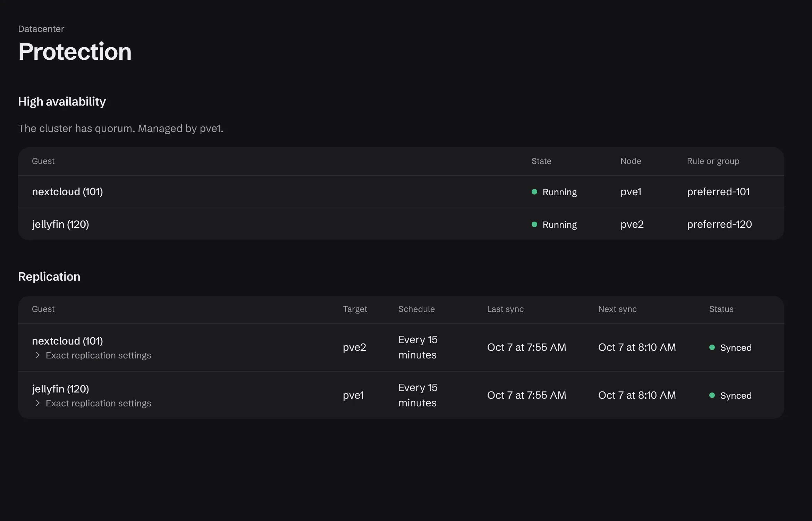Click the pve2 node cell for jellyfin

pos(632,224)
